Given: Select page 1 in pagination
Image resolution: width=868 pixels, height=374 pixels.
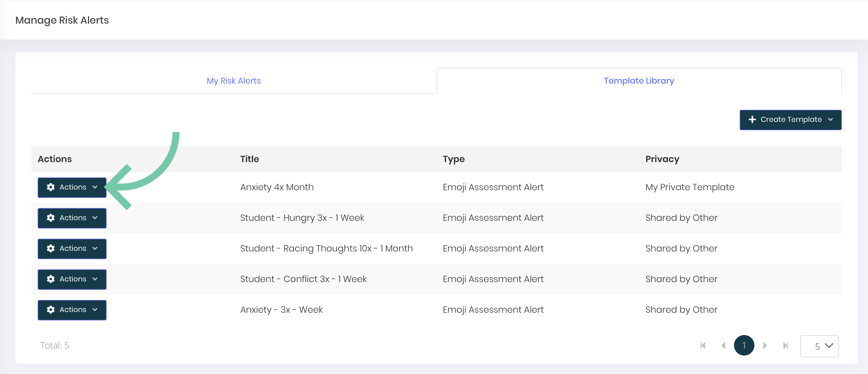Looking at the screenshot, I should pyautogui.click(x=744, y=345).
